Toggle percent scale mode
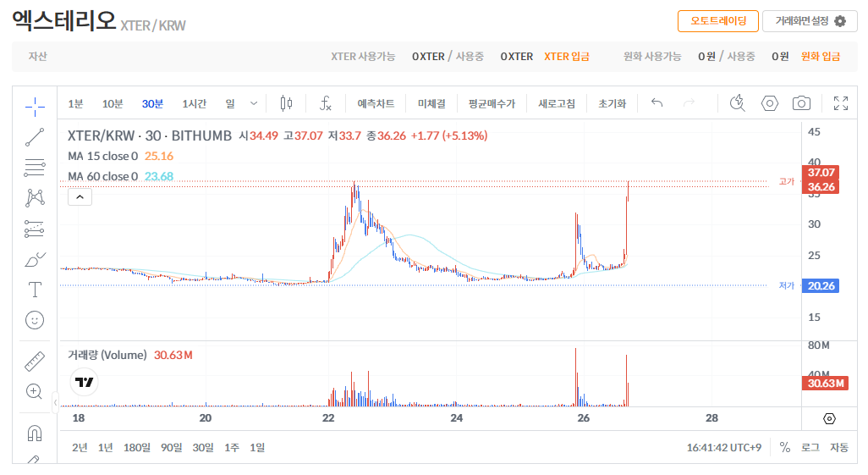 coord(784,447)
